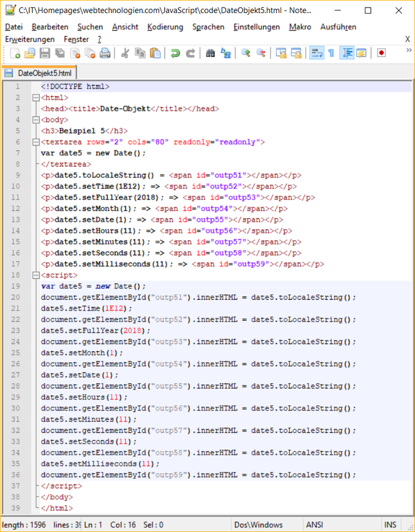Maximize the Notepad++ window
The height and width of the screenshot is (532, 415).
pyautogui.click(x=368, y=11)
